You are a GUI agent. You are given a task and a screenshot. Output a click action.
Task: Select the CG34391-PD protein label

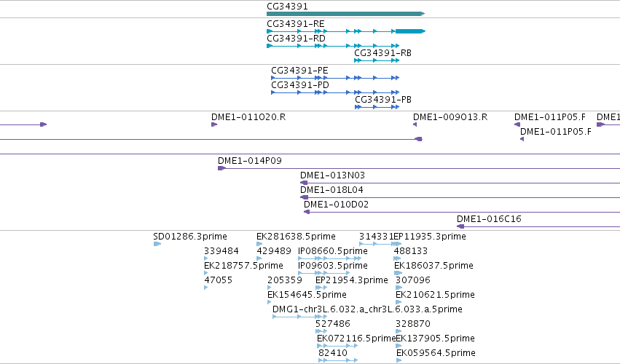click(300, 85)
